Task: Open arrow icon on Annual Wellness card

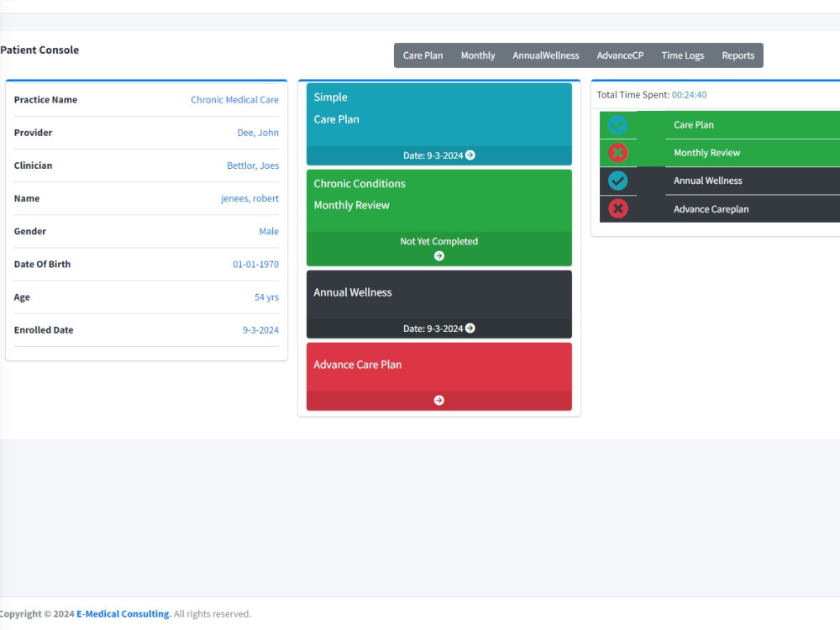Action: (470, 328)
